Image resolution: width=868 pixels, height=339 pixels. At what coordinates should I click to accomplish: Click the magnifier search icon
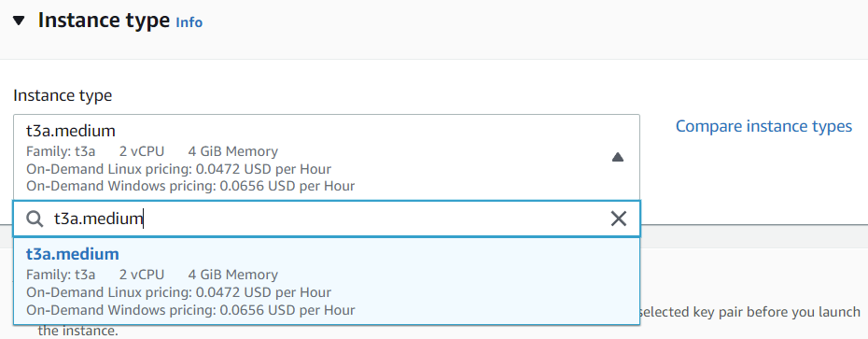35,219
